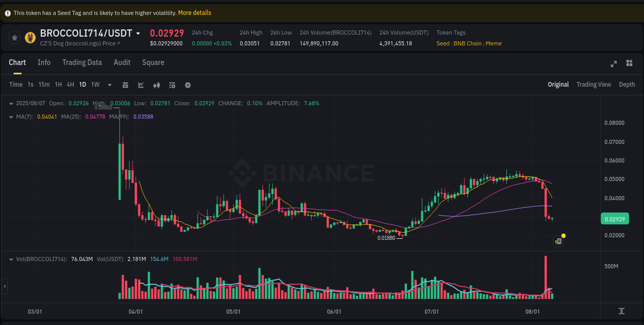This screenshot has height=325, width=644.
Task: Toggle the favorite star for BROCCOLI714/USDT
Action: (x=14, y=37)
